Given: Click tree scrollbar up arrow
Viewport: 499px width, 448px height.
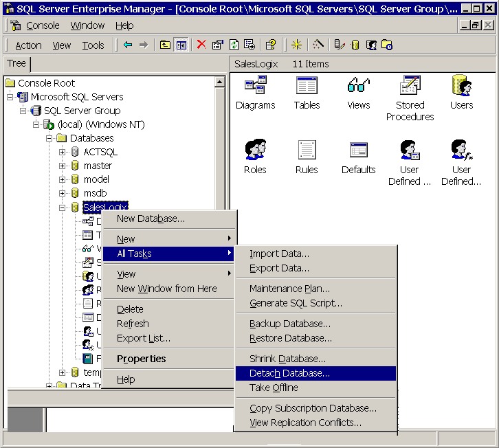Looking at the screenshot, I should pyautogui.click(x=219, y=82).
